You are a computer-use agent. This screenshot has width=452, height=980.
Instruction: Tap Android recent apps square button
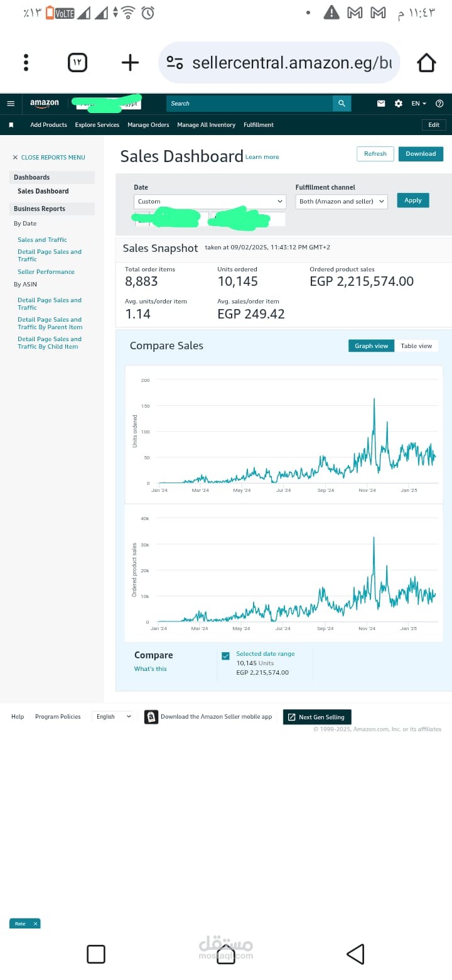pyautogui.click(x=96, y=954)
